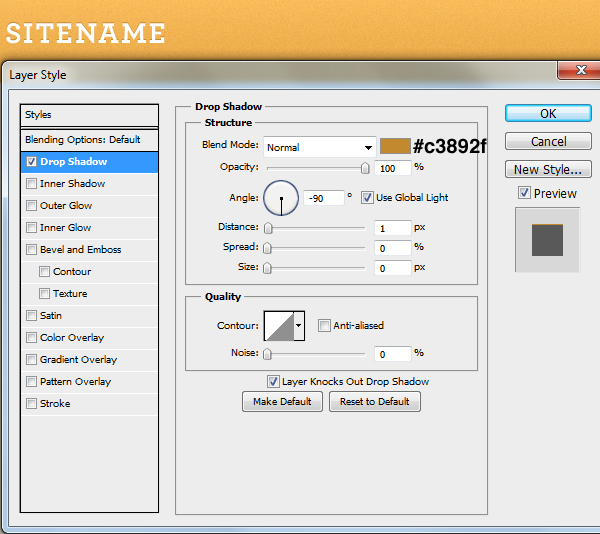Enable the Inner Glow checkbox

31,228
